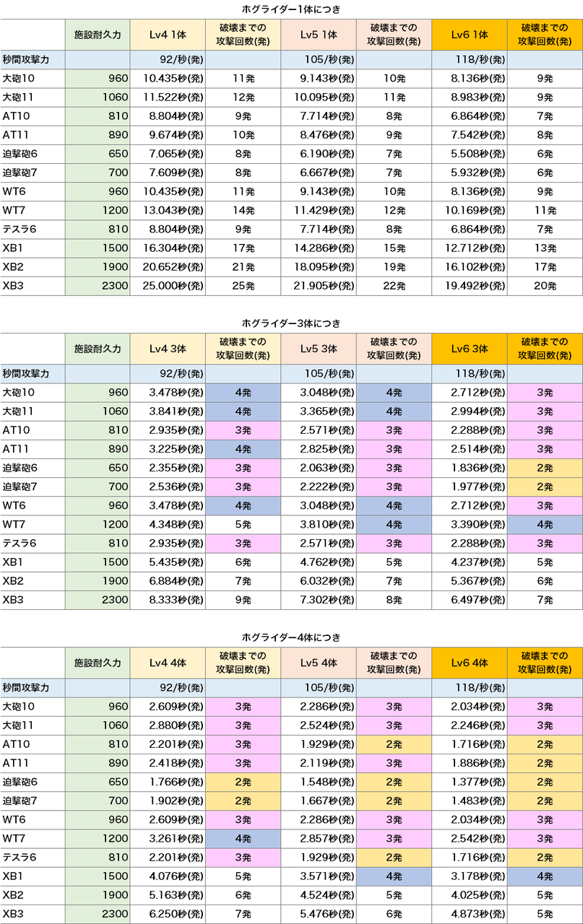Select the cell reading 4.348秒(発)

pos(168,525)
